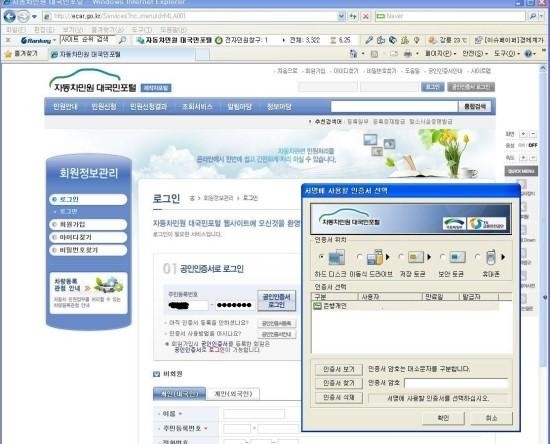Select the removable drive radio button
Viewport: 550px width, 444px height.
coord(359,257)
